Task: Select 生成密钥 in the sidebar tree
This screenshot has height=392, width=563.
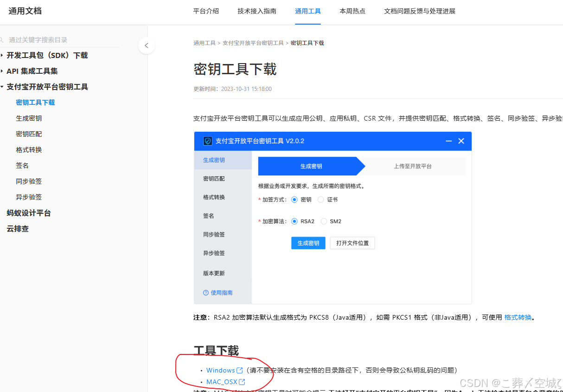Action: click(x=29, y=118)
